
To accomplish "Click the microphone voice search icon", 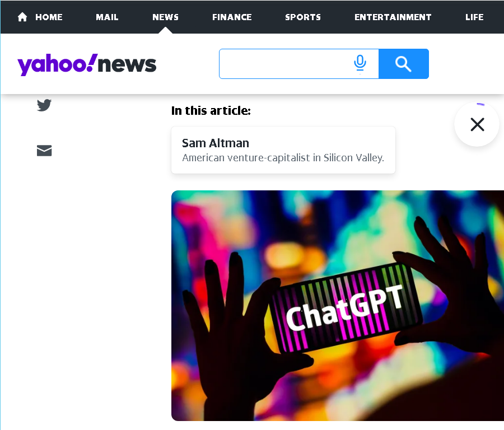I will pyautogui.click(x=360, y=63).
